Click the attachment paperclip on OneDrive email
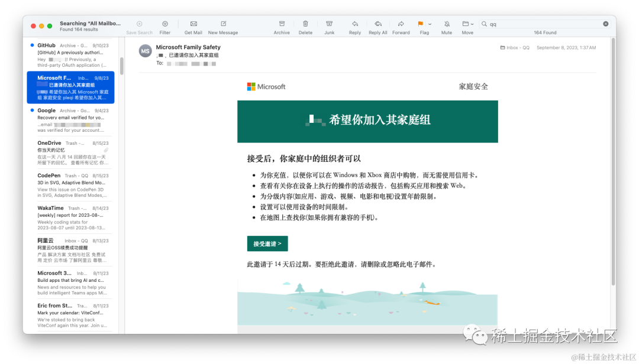The image size is (639, 364). click(x=106, y=150)
